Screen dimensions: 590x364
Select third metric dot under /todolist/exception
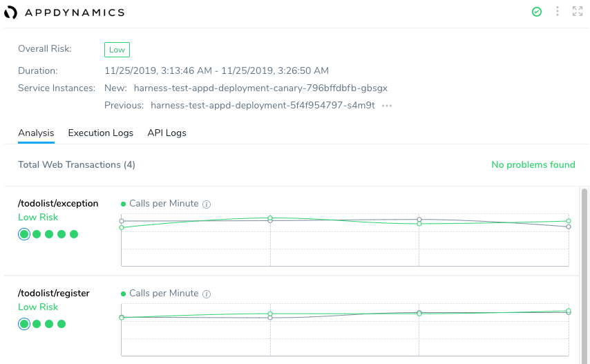pos(49,234)
